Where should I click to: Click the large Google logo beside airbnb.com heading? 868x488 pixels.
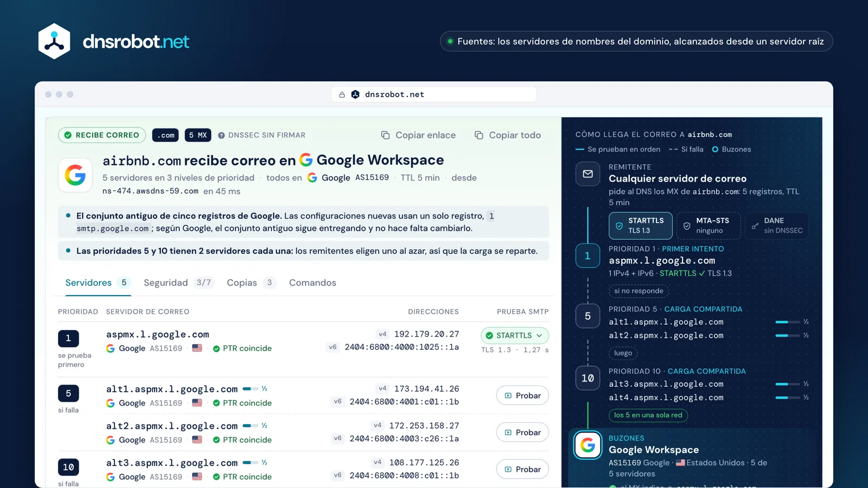tap(75, 175)
